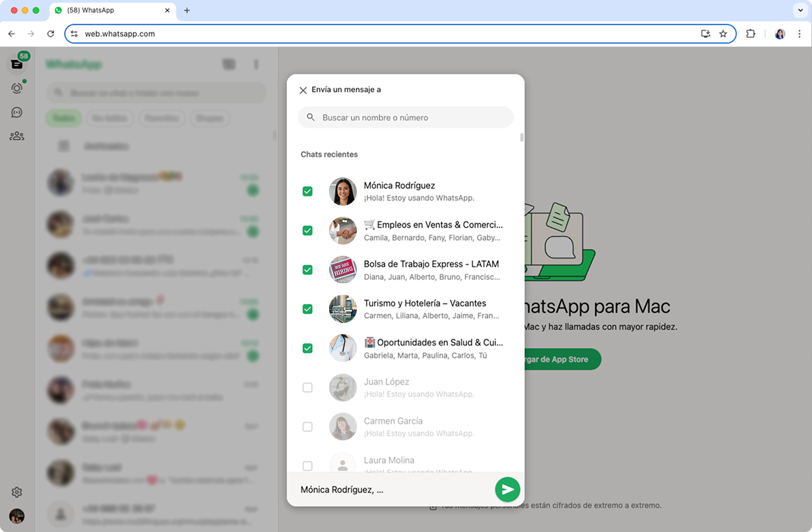Uncheck the Mónica Rodríguez checkbox
This screenshot has height=532, width=812.
pyautogui.click(x=307, y=191)
